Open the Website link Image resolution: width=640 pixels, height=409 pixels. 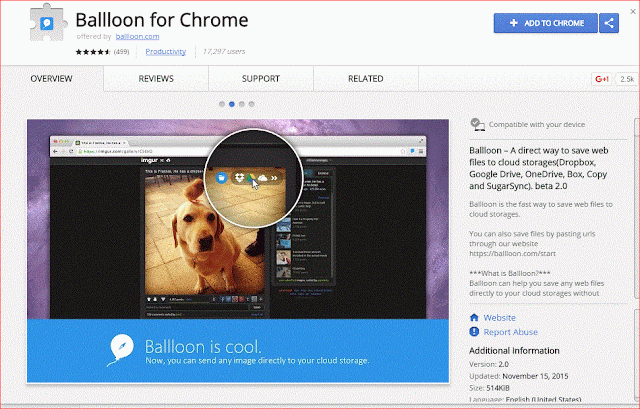tap(499, 318)
